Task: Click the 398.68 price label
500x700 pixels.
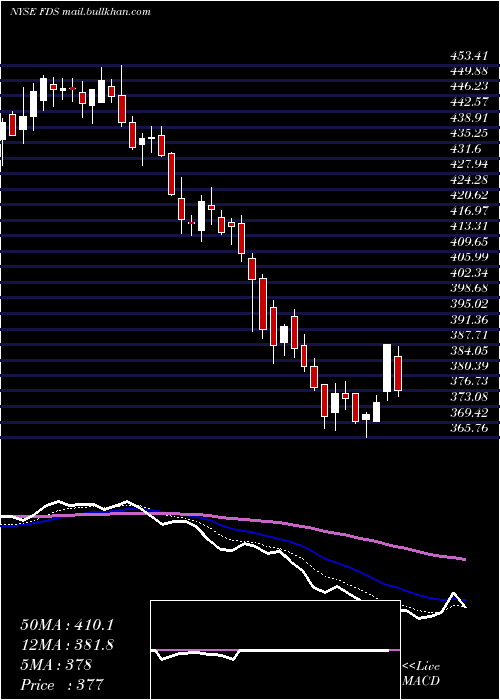Action: click(x=469, y=288)
